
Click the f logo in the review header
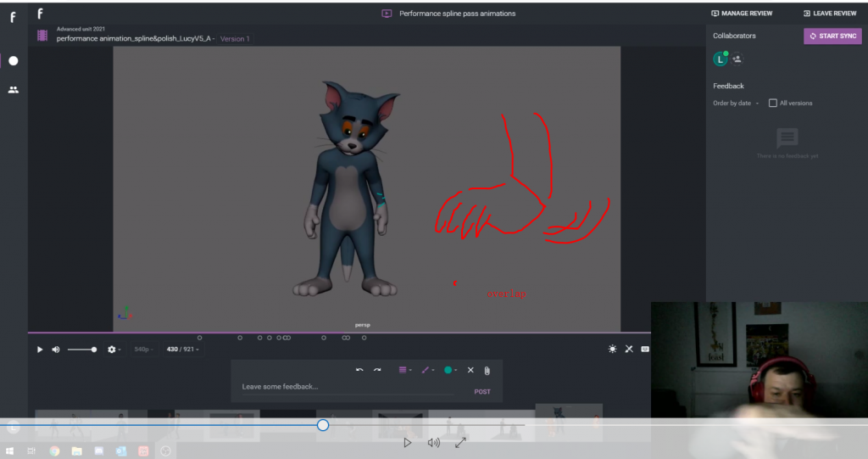point(40,14)
